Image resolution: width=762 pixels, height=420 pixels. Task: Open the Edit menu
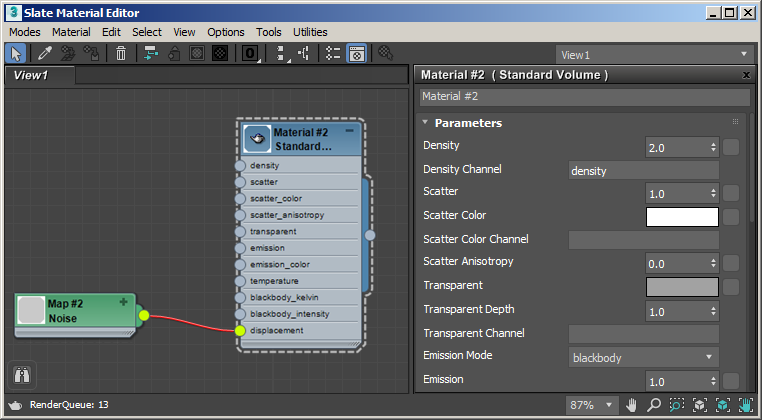[111, 32]
